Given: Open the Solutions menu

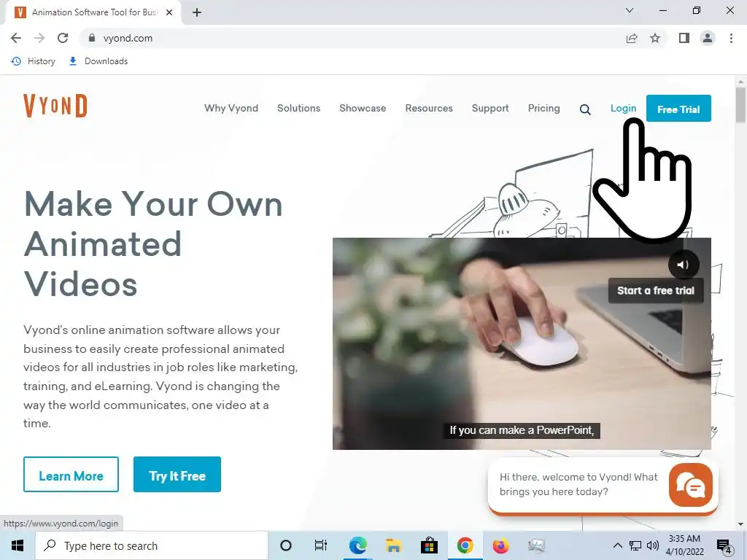Looking at the screenshot, I should click(298, 108).
